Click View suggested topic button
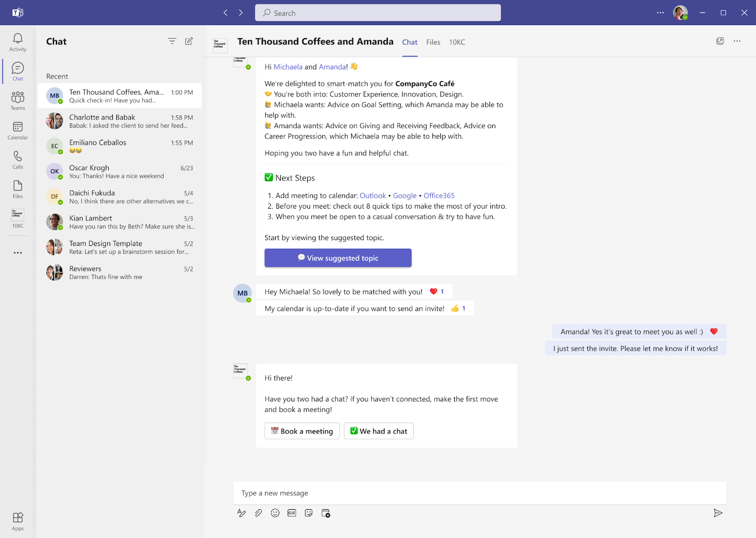This screenshot has width=756, height=538. pos(338,258)
